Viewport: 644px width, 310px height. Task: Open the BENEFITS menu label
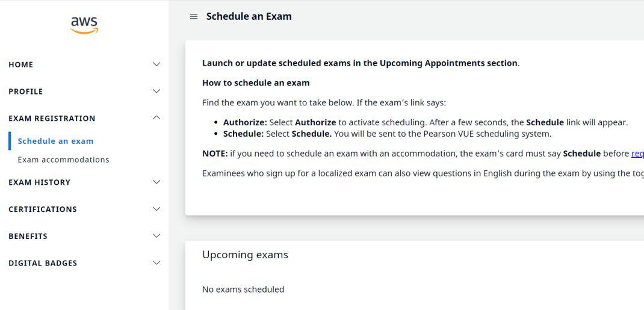[28, 237]
